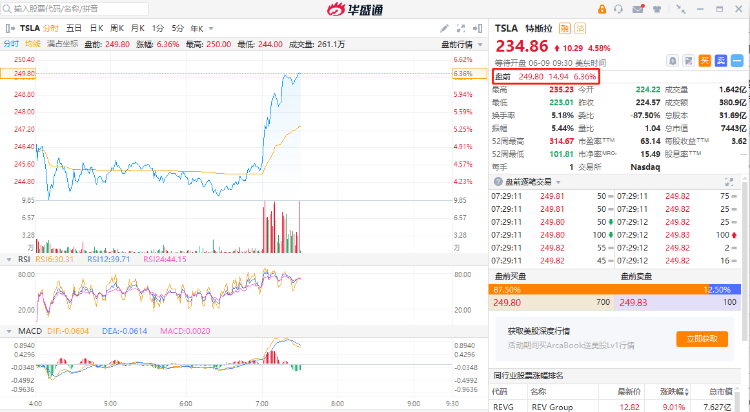
Task: Open the skin theme shirt icon
Action: 657,9
